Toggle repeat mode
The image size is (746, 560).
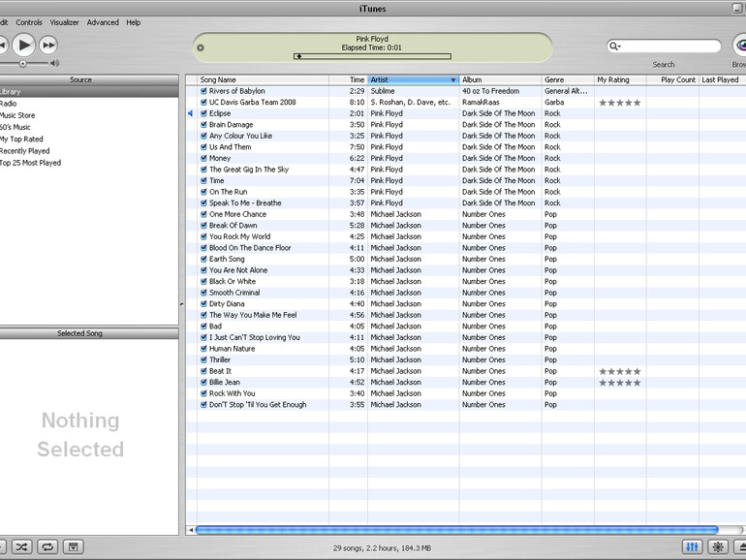pyautogui.click(x=47, y=547)
